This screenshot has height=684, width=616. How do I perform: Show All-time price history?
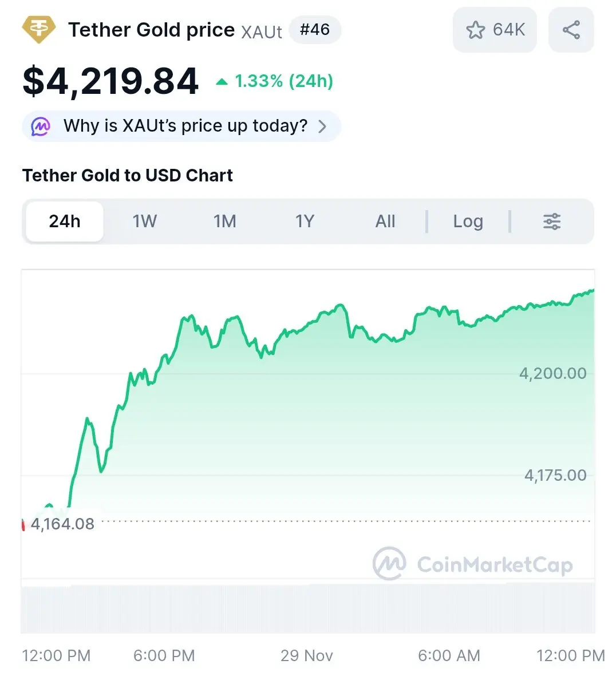click(x=385, y=222)
